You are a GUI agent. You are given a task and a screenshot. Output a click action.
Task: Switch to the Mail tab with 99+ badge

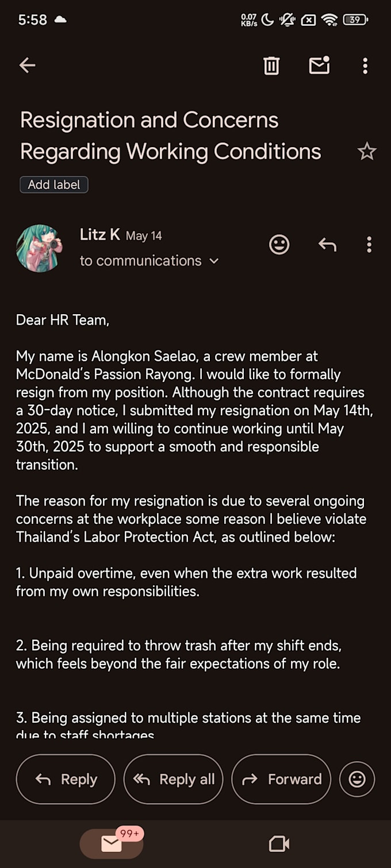112,843
